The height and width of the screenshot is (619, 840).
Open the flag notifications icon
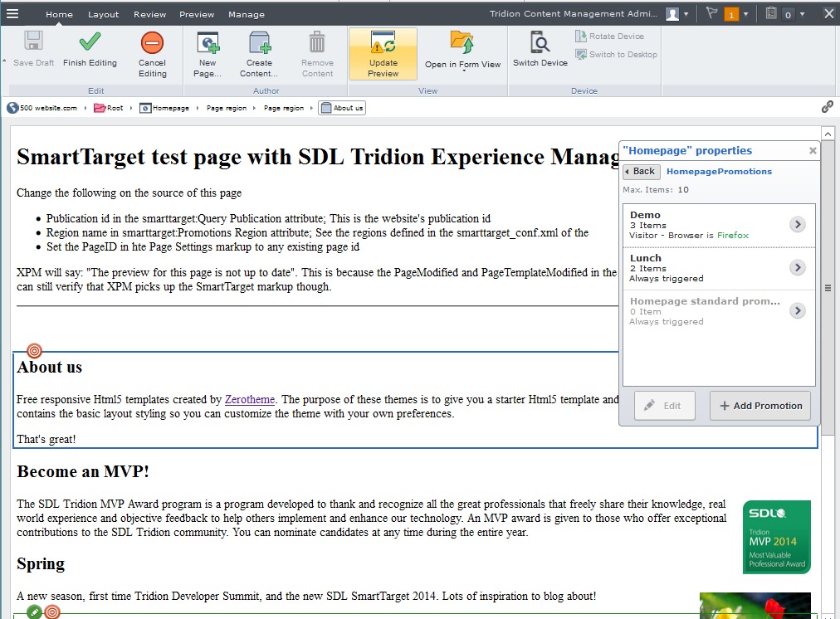click(x=712, y=13)
